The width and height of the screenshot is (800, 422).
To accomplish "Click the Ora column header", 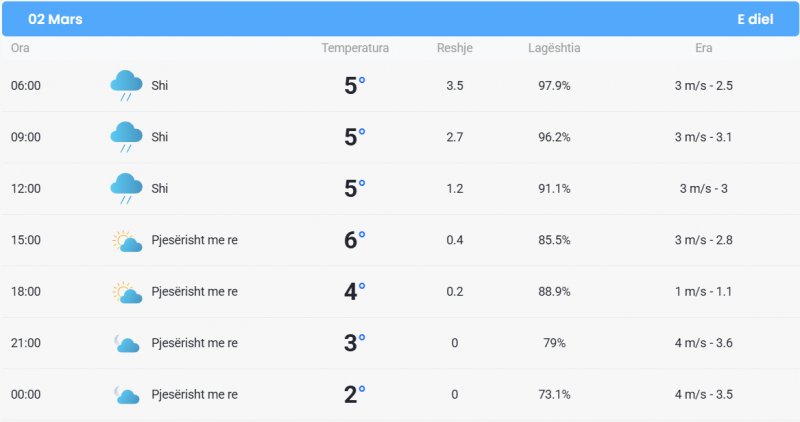I will (20, 48).
